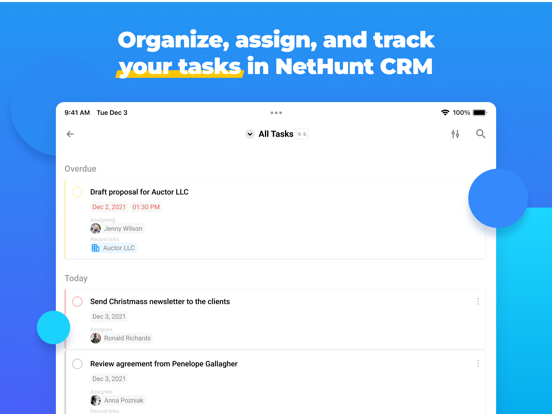Screen dimensions: 552x414
Task: Click the 01:30 PM time tag
Action: point(146,207)
